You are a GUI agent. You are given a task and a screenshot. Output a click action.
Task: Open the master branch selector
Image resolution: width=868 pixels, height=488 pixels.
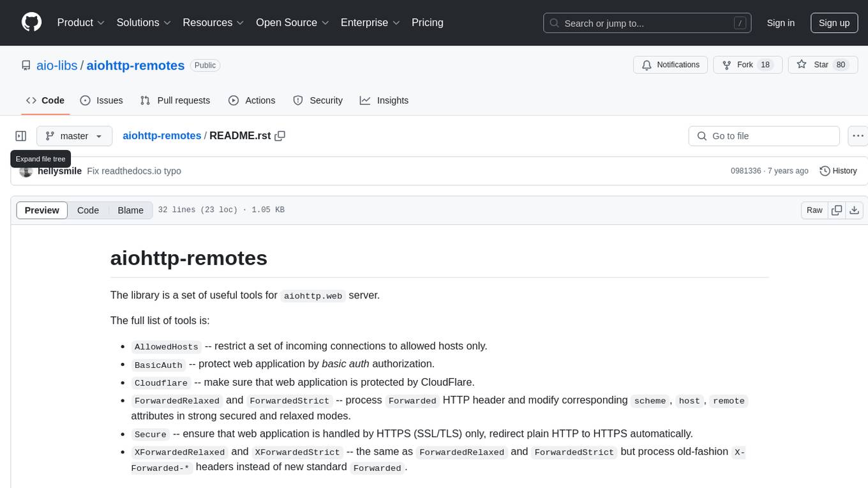point(74,136)
